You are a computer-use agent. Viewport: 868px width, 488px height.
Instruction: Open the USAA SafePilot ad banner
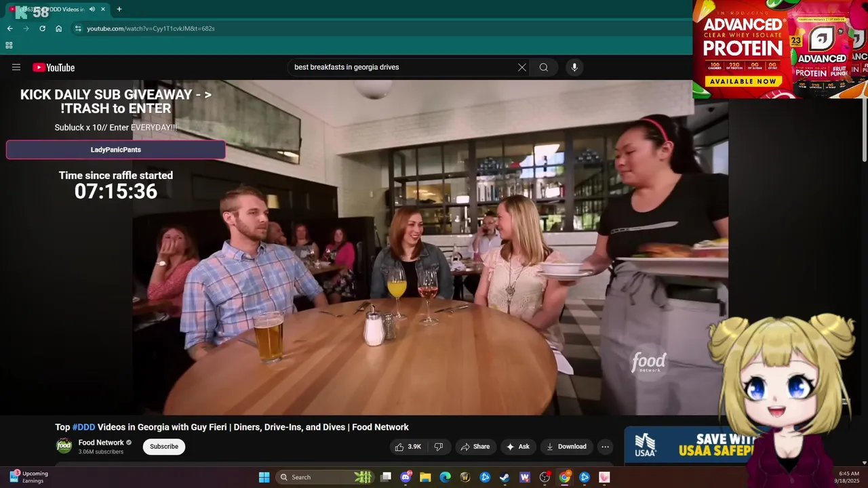(692, 445)
